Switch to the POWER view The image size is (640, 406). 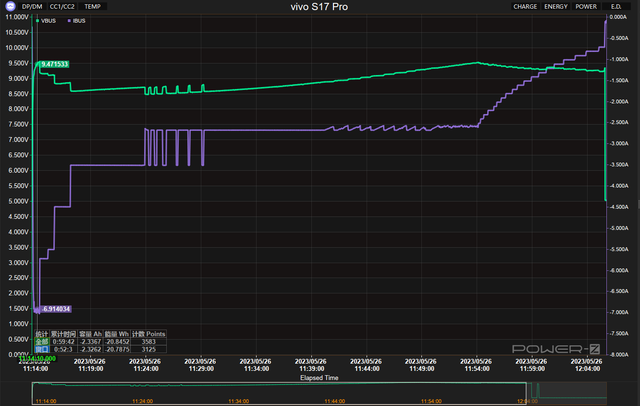click(x=586, y=7)
